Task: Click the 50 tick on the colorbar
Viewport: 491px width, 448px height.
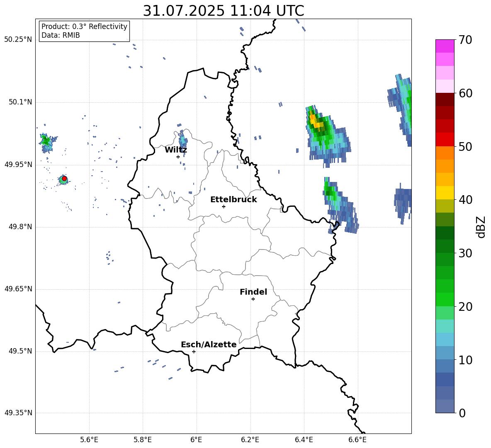Action: point(465,146)
